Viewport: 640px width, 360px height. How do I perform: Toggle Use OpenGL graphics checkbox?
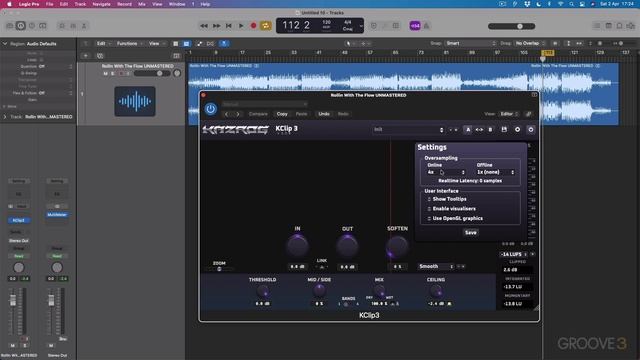coord(429,219)
